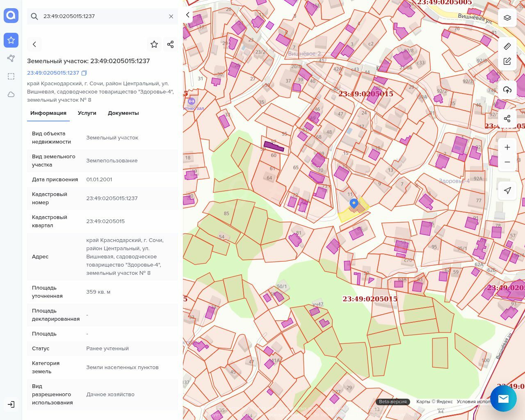The height and width of the screenshot is (420, 525).
Task: Select the ruler measurement tool
Action: click(507, 46)
